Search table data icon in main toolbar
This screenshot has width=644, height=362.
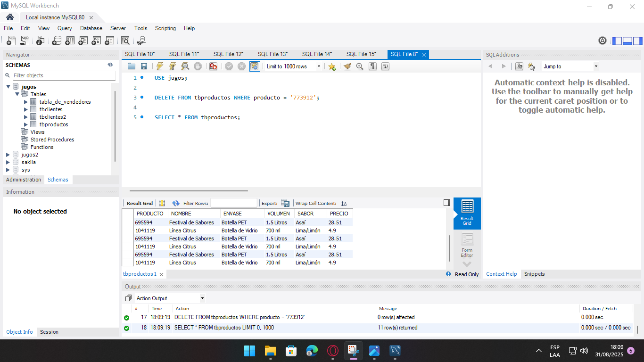pos(125,41)
